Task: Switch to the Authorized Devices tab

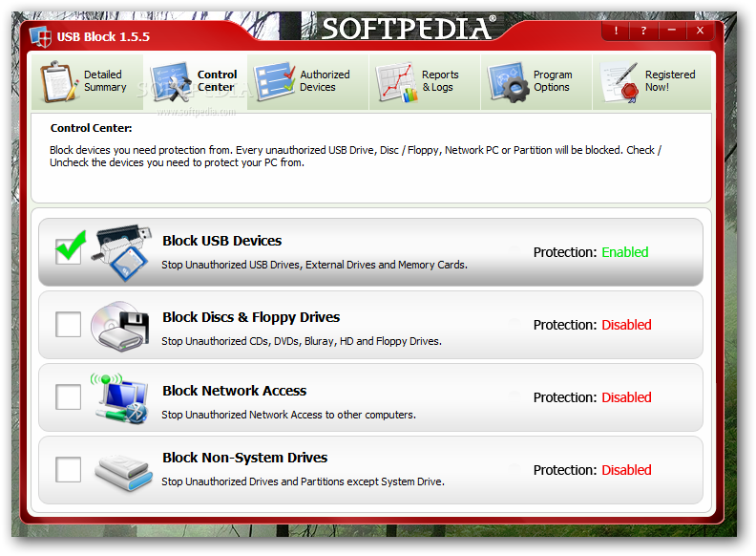Action: (308, 81)
